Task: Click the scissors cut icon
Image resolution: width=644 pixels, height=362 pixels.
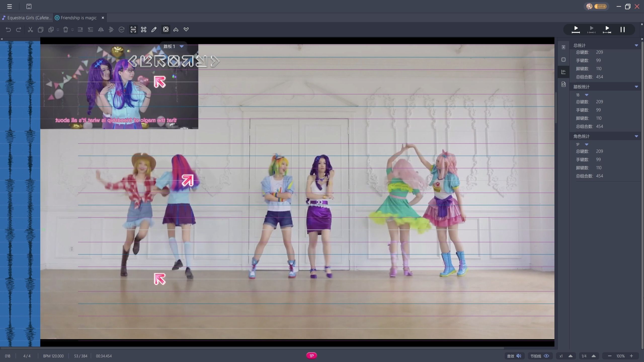Action: (x=30, y=30)
